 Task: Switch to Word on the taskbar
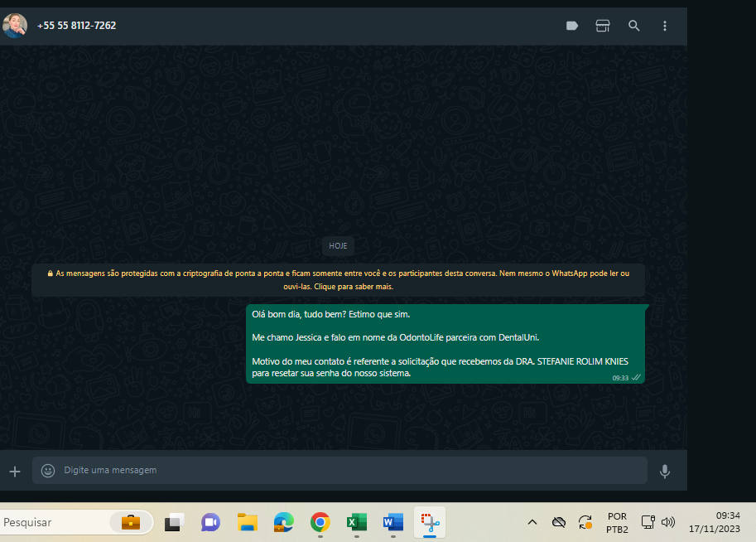(393, 522)
